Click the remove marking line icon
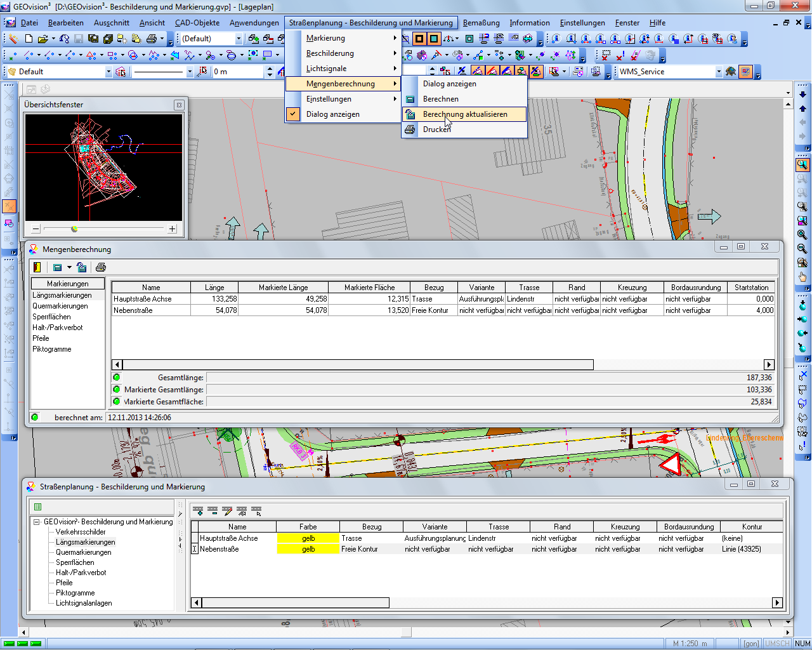The height and width of the screenshot is (650, 812). (x=213, y=510)
